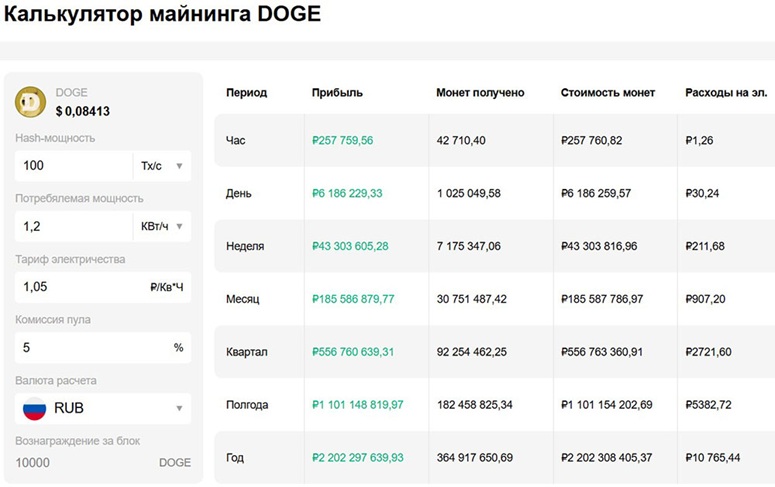Click the pool commission field showing 5
Image resolution: width=775 pixels, height=487 pixels.
[x=103, y=348]
